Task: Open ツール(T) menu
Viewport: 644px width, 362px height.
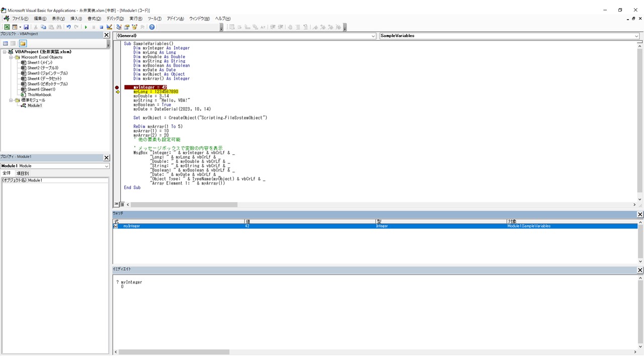Action: click(x=154, y=19)
